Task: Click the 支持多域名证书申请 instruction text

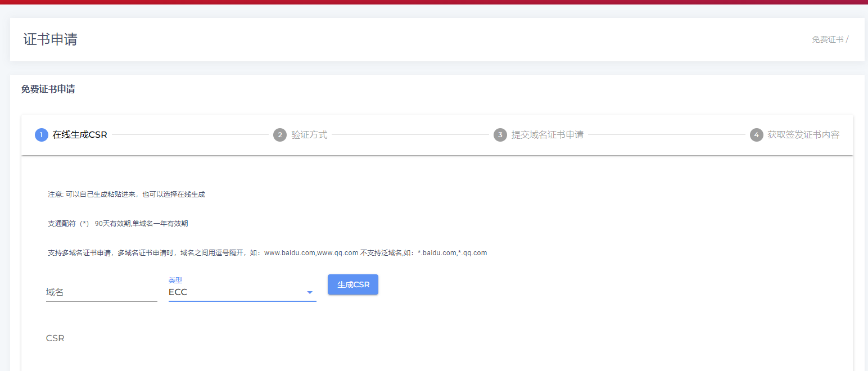Action: coord(267,253)
